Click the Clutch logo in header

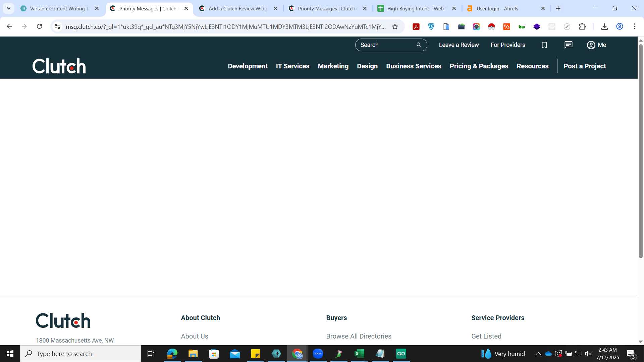59,66
